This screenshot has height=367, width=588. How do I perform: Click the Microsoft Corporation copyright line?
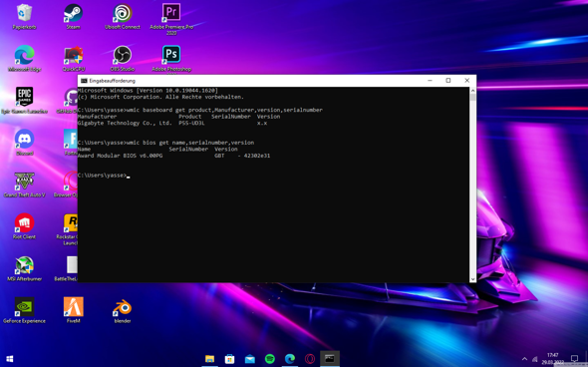pyautogui.click(x=160, y=97)
